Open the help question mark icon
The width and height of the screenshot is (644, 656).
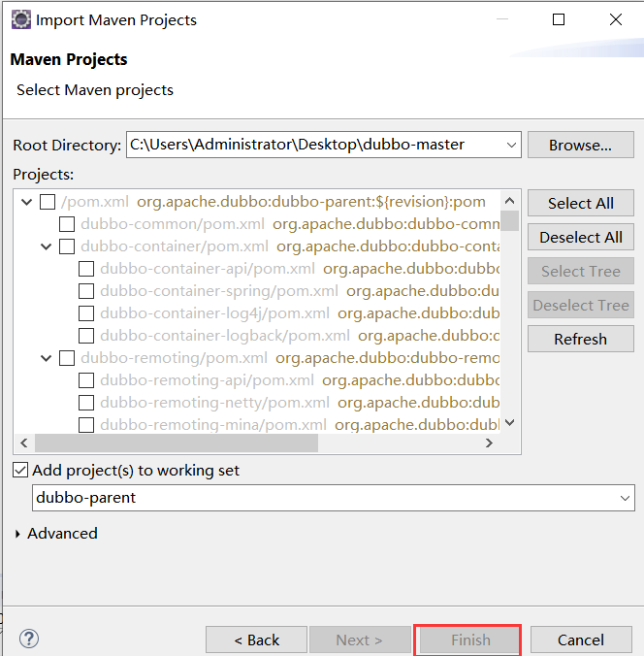29,639
